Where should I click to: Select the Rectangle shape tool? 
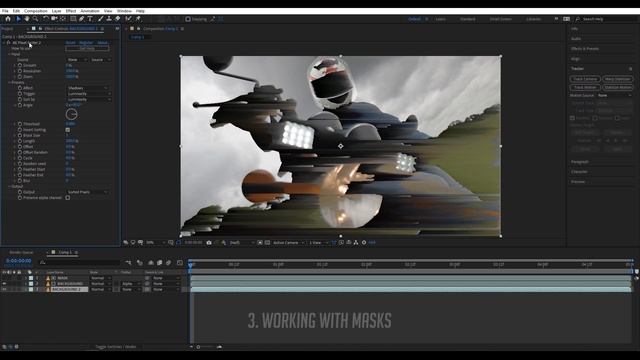point(73,19)
